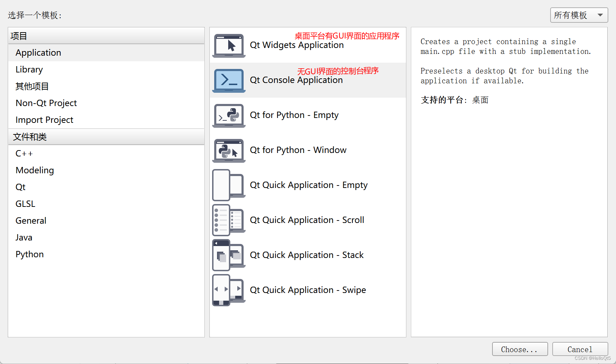Pick the Qt for Python Empty icon
The image size is (616, 364).
pyautogui.click(x=229, y=115)
